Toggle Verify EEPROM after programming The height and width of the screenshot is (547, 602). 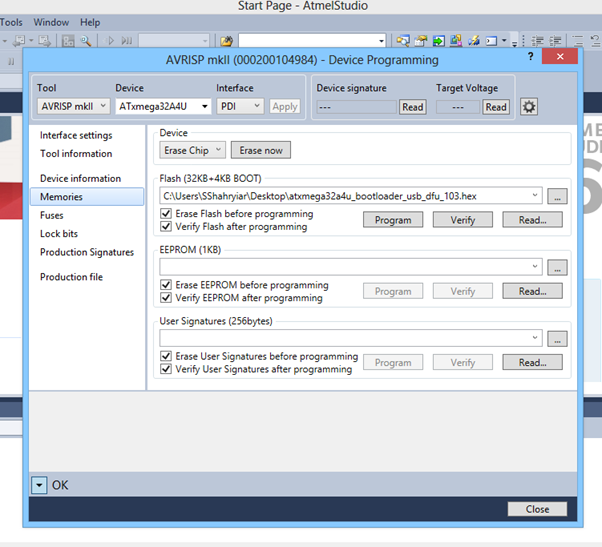pyautogui.click(x=166, y=298)
